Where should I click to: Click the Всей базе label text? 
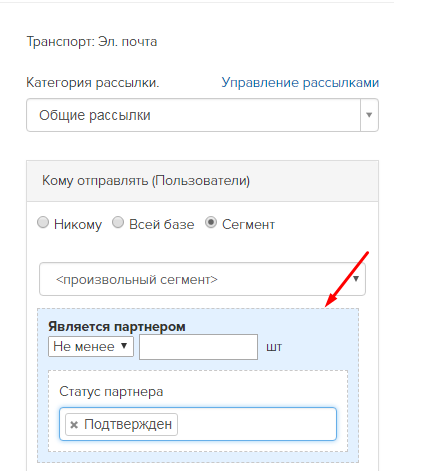162,224
